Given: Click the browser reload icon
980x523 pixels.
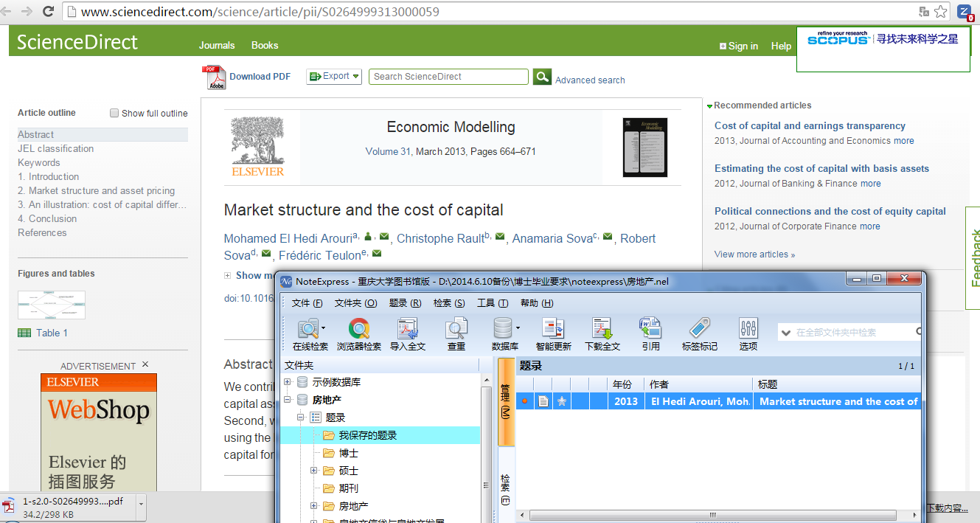Looking at the screenshot, I should [x=48, y=12].
